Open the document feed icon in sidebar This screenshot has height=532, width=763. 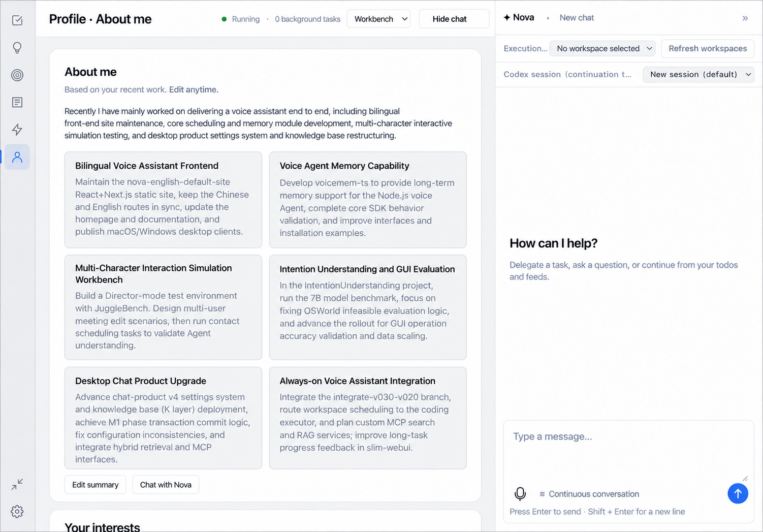pos(17,102)
